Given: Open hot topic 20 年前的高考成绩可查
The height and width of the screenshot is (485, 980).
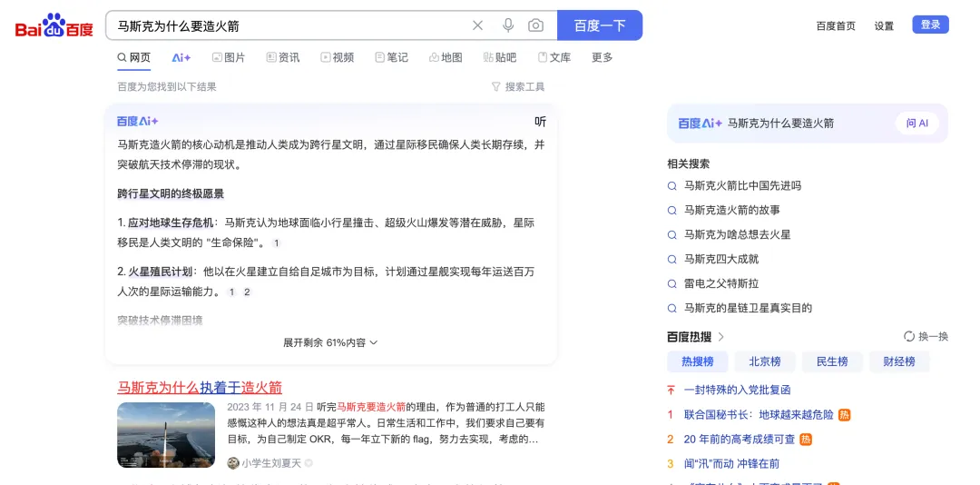Looking at the screenshot, I should point(740,440).
